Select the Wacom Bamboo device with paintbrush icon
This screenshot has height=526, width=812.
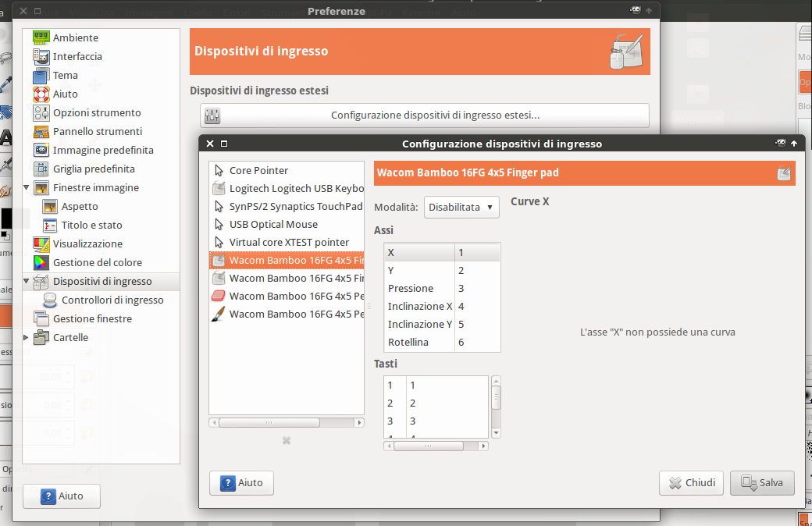pos(219,315)
